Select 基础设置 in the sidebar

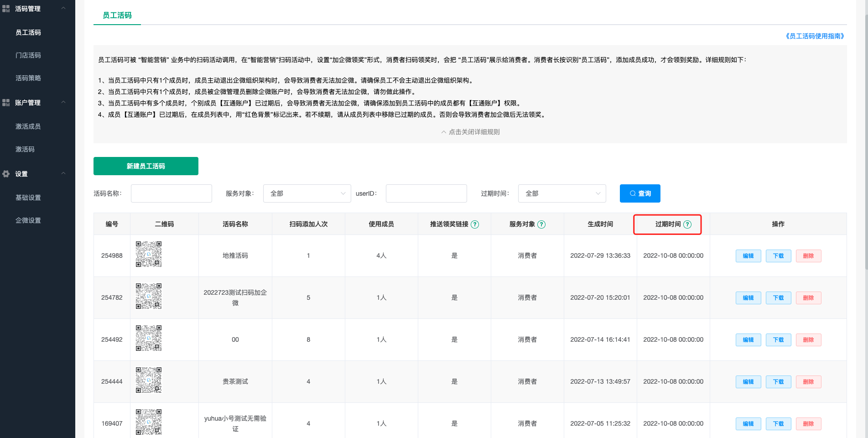28,198
